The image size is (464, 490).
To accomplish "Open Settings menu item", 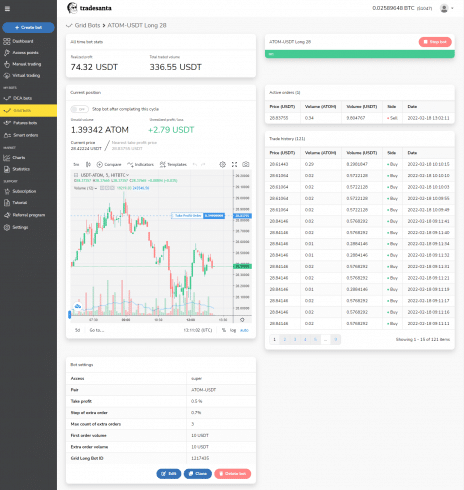I will pos(16,227).
